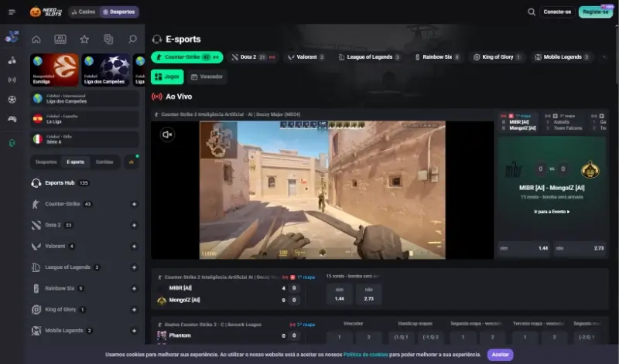Click the thumbs-up popular picks icon
This screenshot has width=619, height=364.
[x=132, y=162]
